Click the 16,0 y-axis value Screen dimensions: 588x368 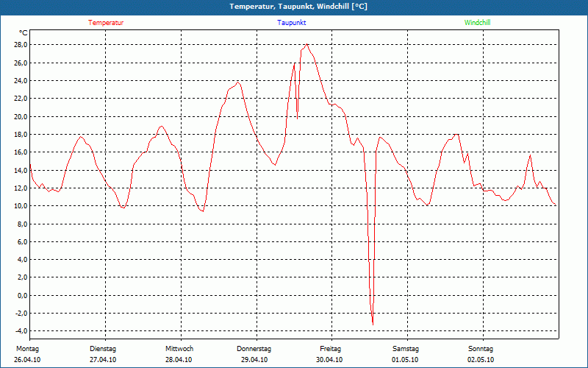pyautogui.click(x=21, y=152)
